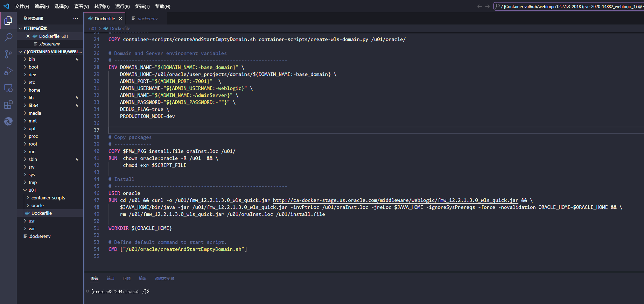Image resolution: width=644 pixels, height=304 pixels.
Task: Click the command center search field
Action: coord(569,6)
